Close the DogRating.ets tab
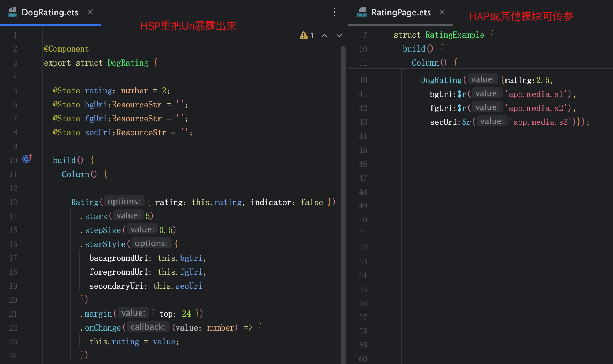 [90, 12]
